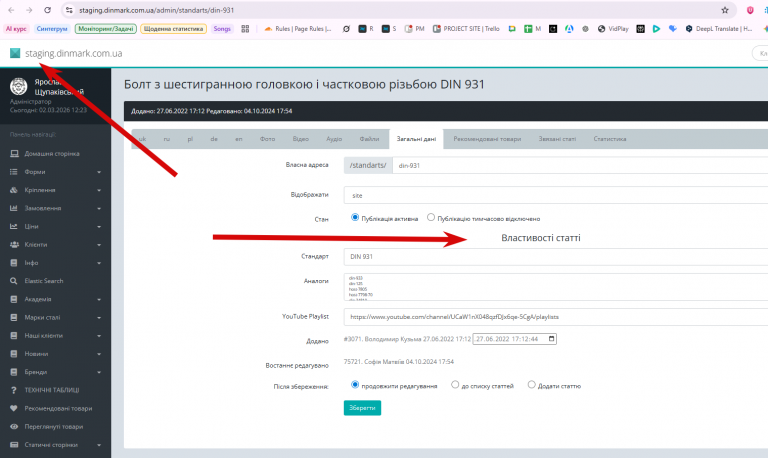Select Публікація активна radio button
This screenshot has height=458, width=768.
point(355,217)
